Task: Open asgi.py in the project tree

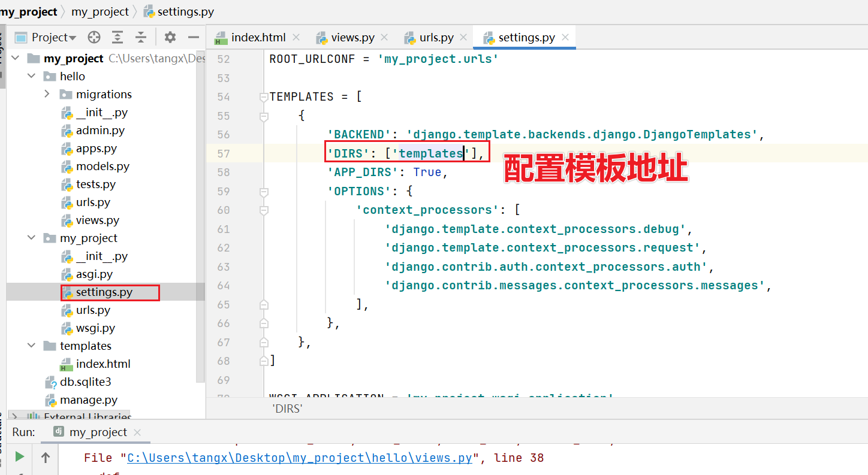Action: [94, 274]
